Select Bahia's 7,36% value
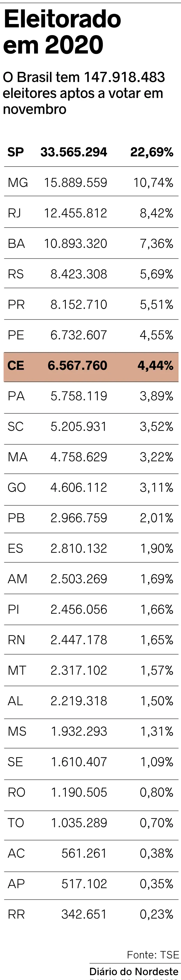The height and width of the screenshot is (980, 181). point(156,244)
